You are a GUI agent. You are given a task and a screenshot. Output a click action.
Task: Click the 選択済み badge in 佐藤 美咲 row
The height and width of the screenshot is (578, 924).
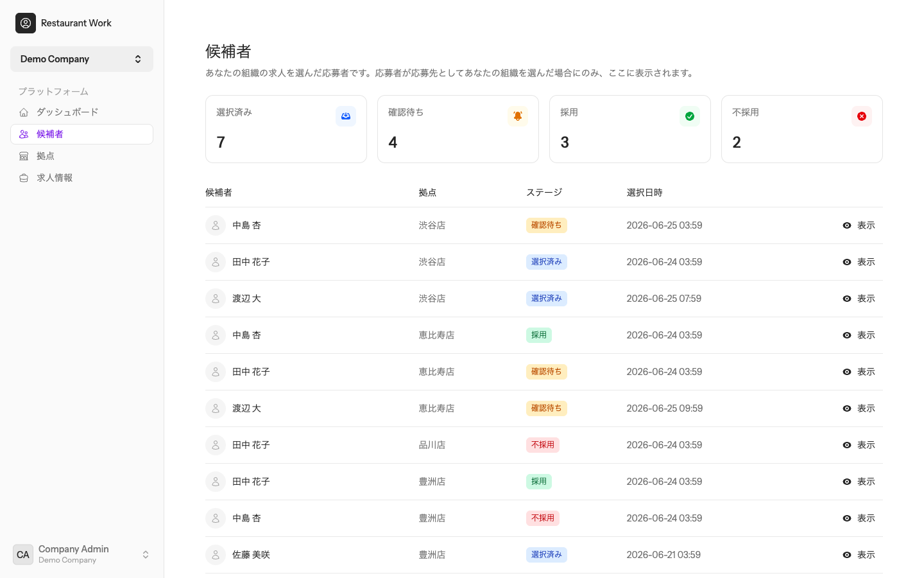547,555
